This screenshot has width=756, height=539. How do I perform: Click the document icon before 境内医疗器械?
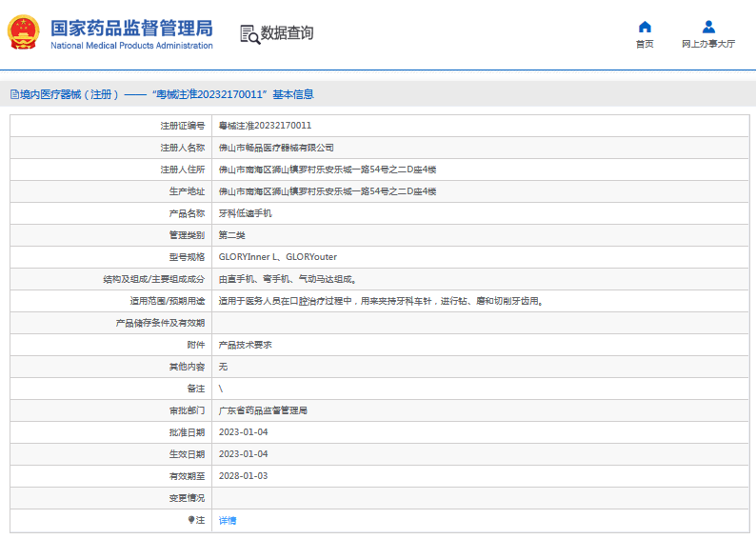pos(14,94)
